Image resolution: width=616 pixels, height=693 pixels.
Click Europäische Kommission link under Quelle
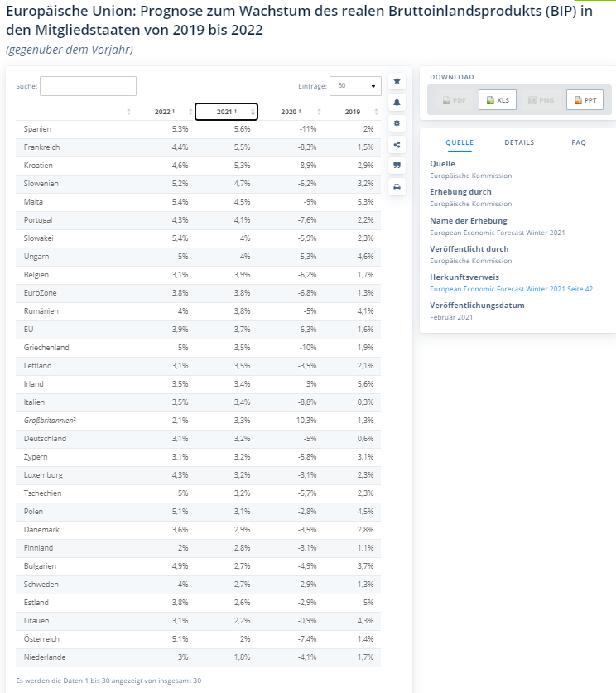[x=470, y=176]
